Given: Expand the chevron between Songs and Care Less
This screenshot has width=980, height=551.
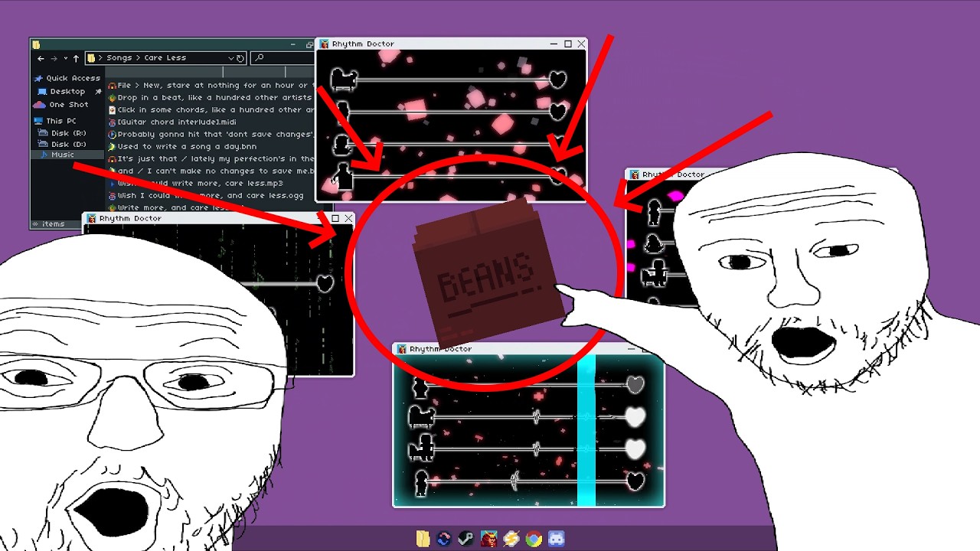Looking at the screenshot, I should [138, 58].
